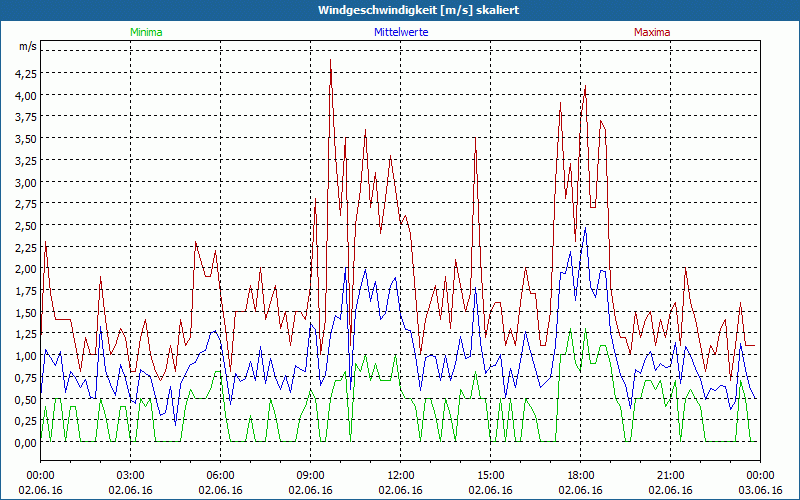Click the 1,75 y-axis value
The image size is (800, 500).
pyautogui.click(x=26, y=291)
